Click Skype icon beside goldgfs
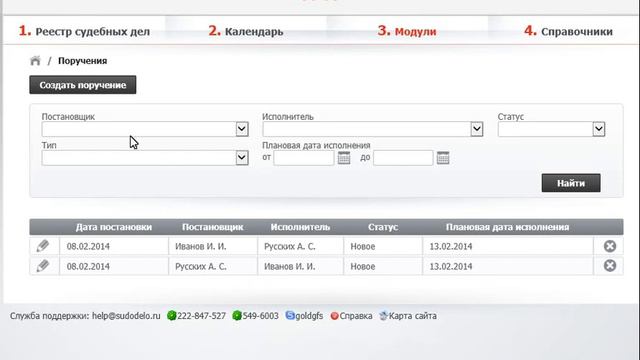The image size is (640, 360). pos(290,316)
